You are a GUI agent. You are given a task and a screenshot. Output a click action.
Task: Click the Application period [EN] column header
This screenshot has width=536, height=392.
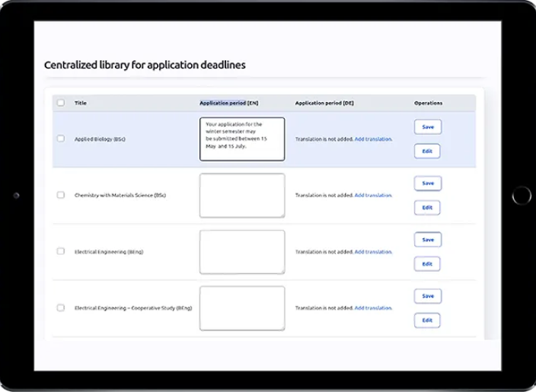click(228, 103)
